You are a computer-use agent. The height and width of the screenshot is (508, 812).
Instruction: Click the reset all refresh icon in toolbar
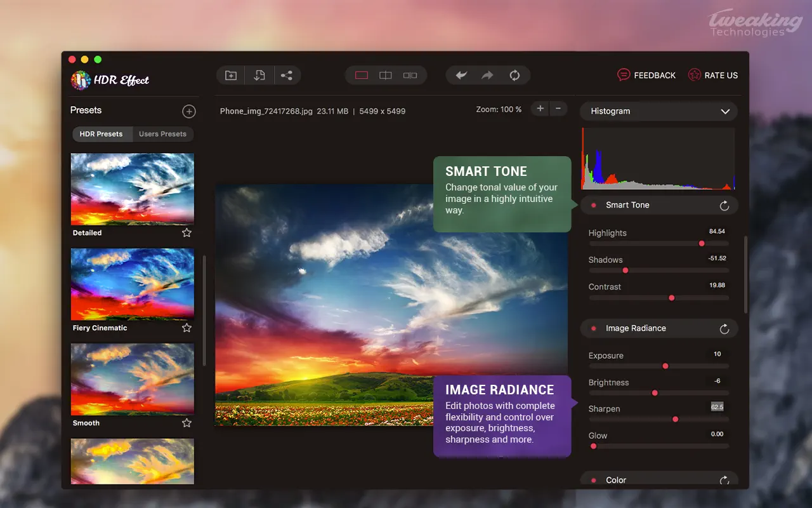coord(514,76)
